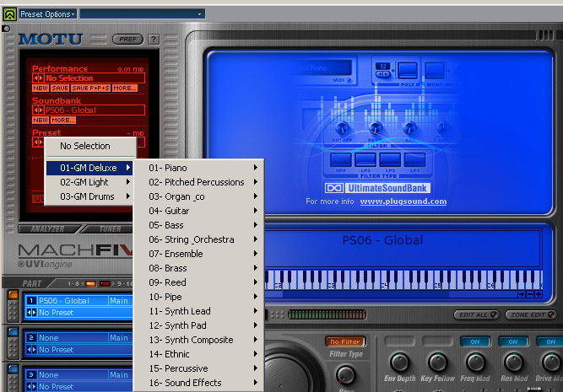Open the 07- Ensemble category
The width and height of the screenshot is (563, 392).
tap(198, 254)
